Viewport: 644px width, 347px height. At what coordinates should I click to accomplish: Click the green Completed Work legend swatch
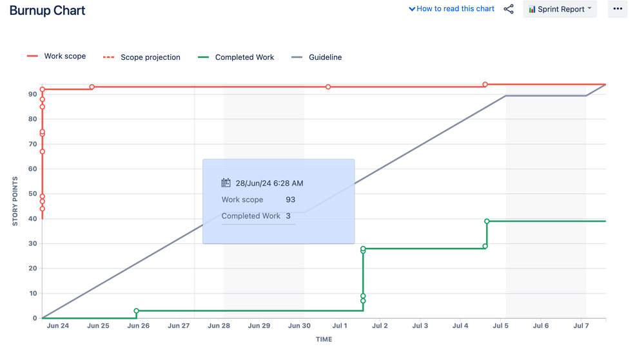coord(203,57)
